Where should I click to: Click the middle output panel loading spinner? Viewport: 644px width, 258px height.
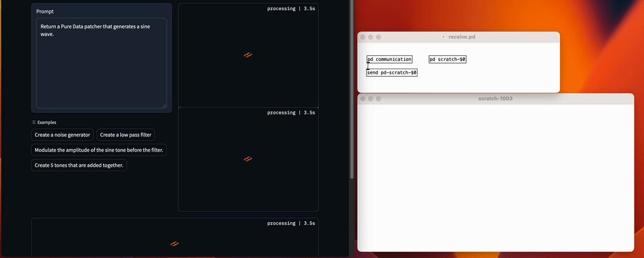[248, 159]
